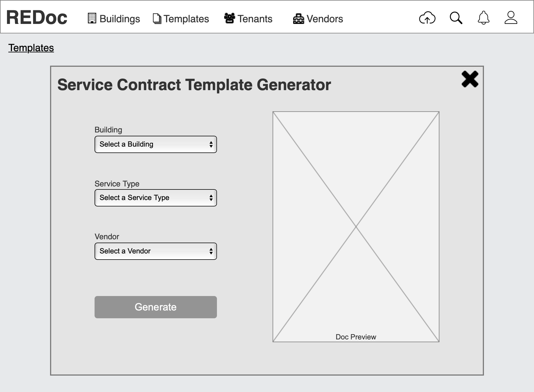
Task: Click the REDoc logo
Action: 37,18
